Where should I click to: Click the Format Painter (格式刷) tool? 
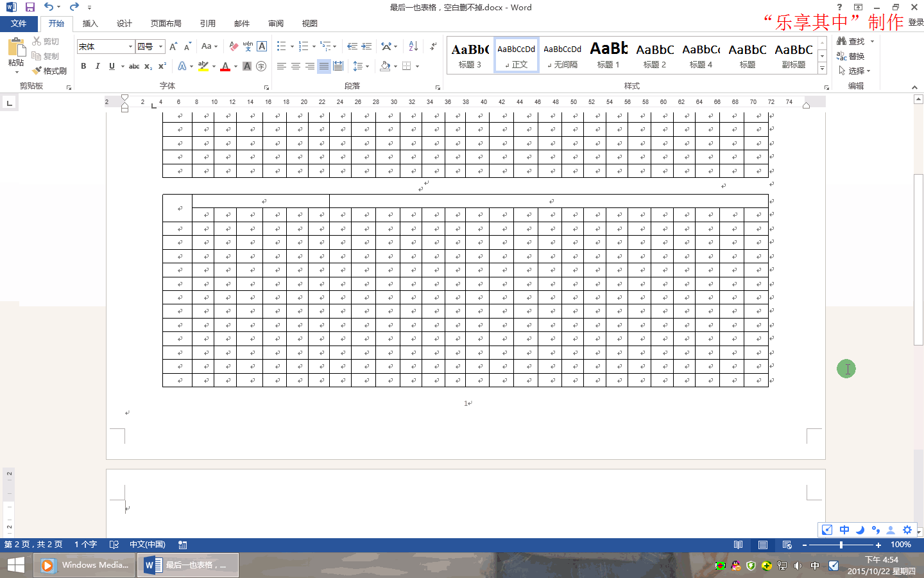tap(50, 71)
